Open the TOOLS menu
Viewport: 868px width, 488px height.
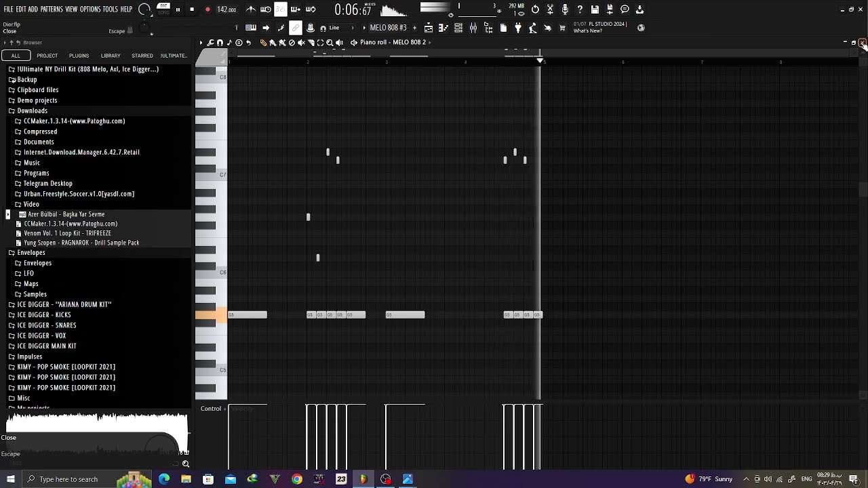(x=111, y=9)
